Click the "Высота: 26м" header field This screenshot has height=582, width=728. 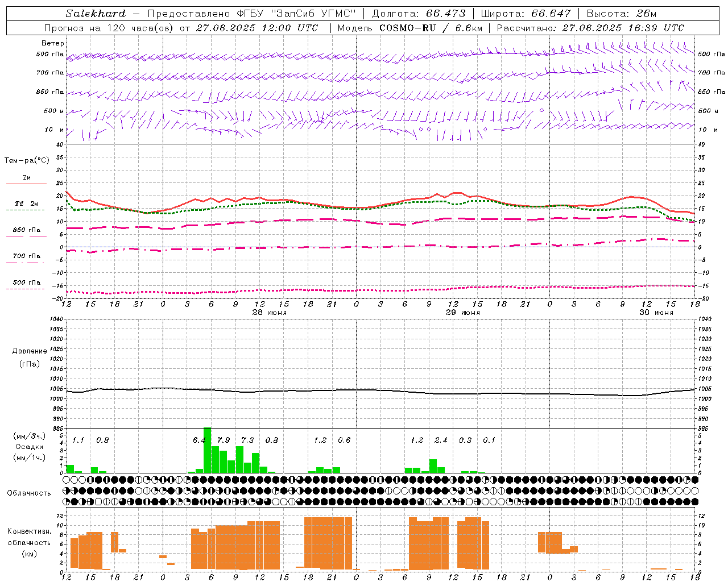(x=621, y=14)
